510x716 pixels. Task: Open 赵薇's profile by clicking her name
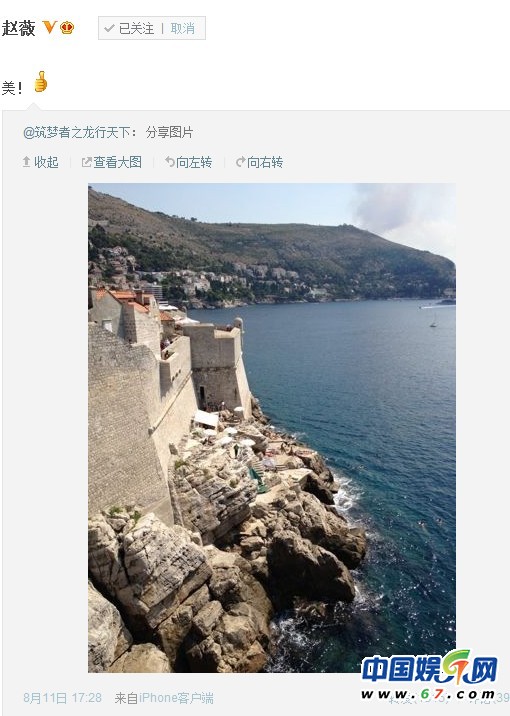[x=19, y=28]
